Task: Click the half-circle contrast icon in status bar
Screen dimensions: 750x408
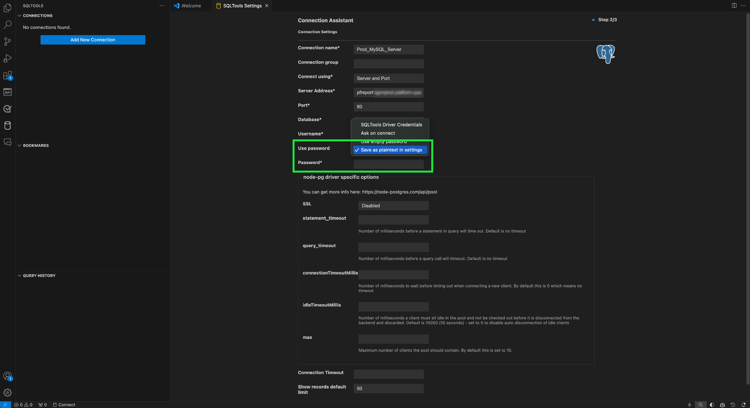Action: click(712, 405)
